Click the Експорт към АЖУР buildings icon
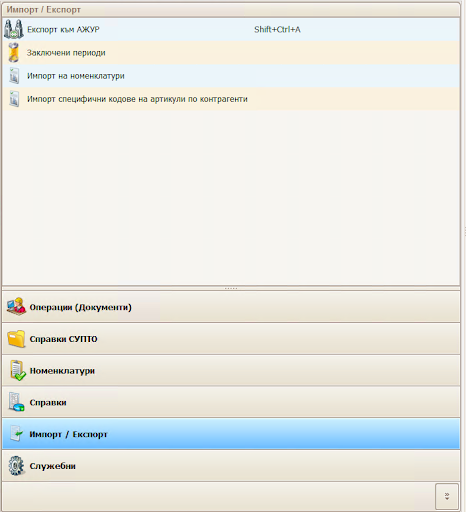This screenshot has height=512, width=466. pos(14,29)
